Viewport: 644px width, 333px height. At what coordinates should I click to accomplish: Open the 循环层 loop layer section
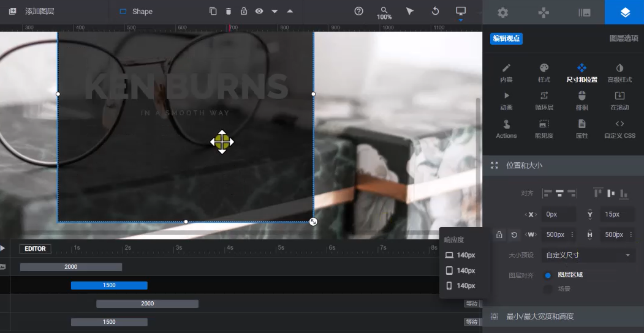pyautogui.click(x=544, y=101)
